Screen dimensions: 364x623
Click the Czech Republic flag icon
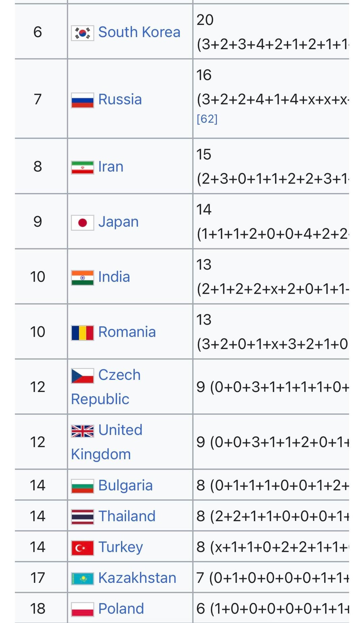(x=82, y=376)
